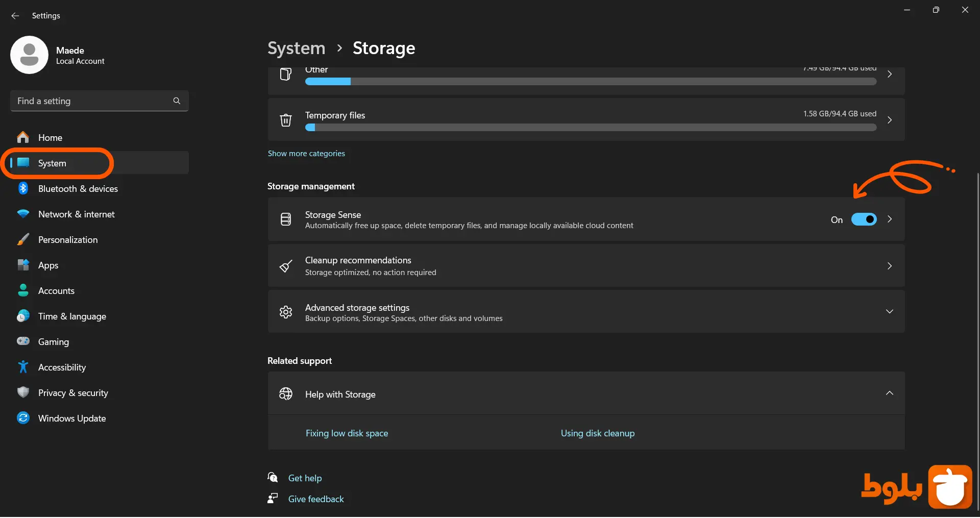Open Storage Sense details chevron
The width and height of the screenshot is (980, 518).
(890, 219)
